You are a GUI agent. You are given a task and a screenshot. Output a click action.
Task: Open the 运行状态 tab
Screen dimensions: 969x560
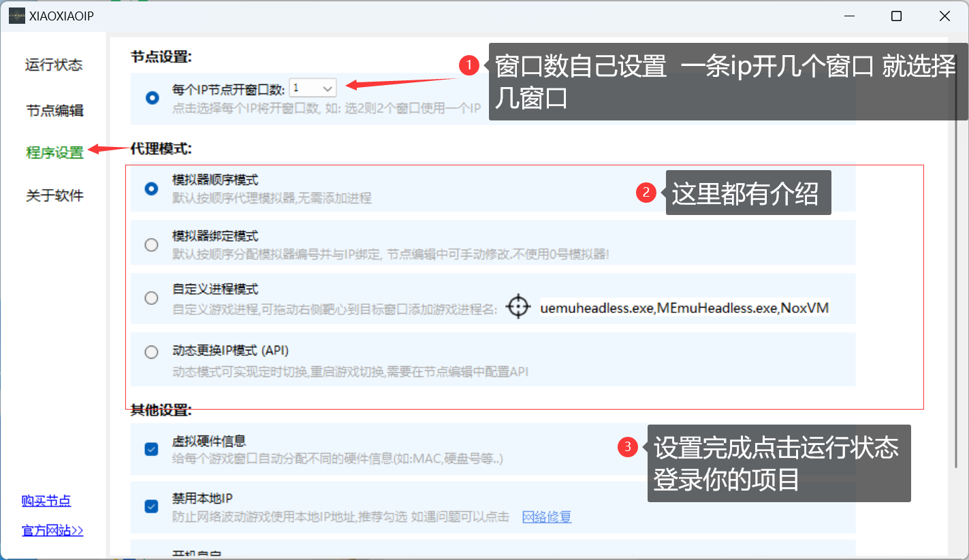54,65
